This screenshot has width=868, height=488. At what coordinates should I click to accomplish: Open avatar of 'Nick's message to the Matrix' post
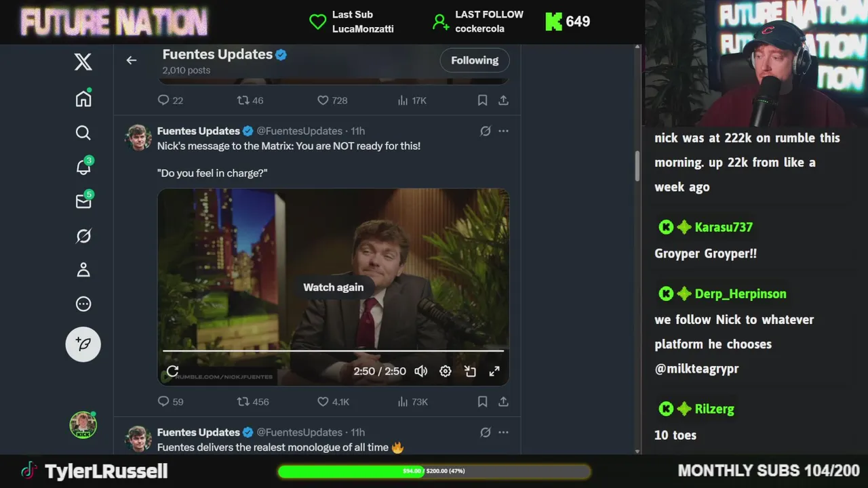(138, 137)
